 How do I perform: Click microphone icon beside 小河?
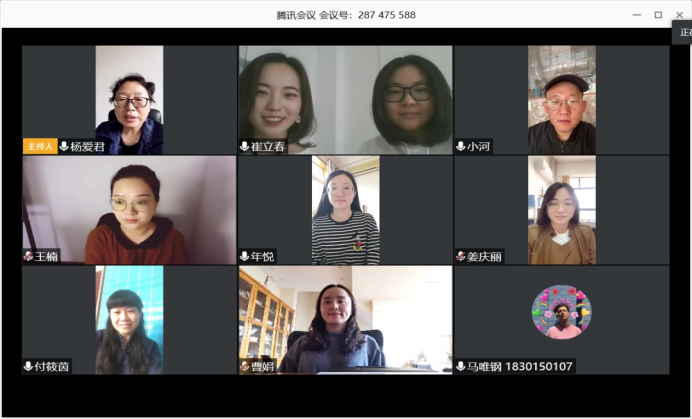[461, 146]
